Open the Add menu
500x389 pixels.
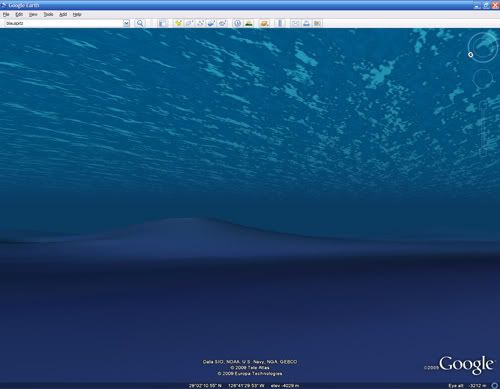[x=63, y=14]
